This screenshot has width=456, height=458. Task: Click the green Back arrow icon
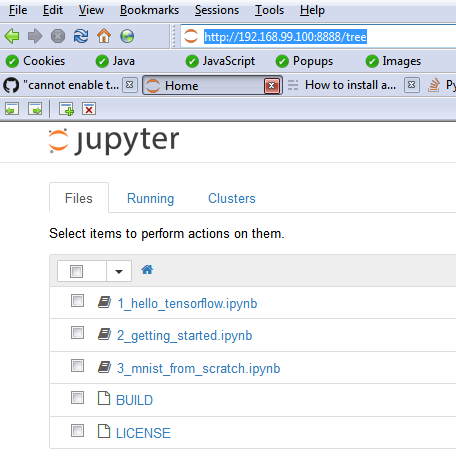[x=12, y=36]
